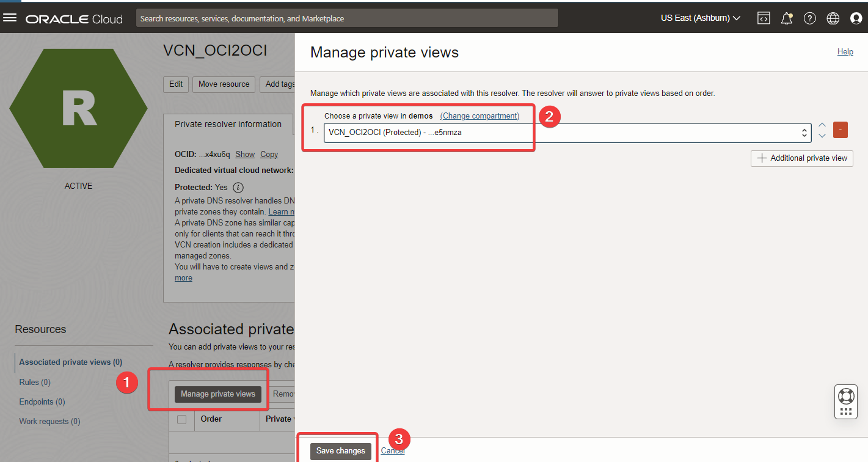This screenshot has width=868, height=462.
Task: Click the Resources sidebar heading
Action: coord(40,329)
